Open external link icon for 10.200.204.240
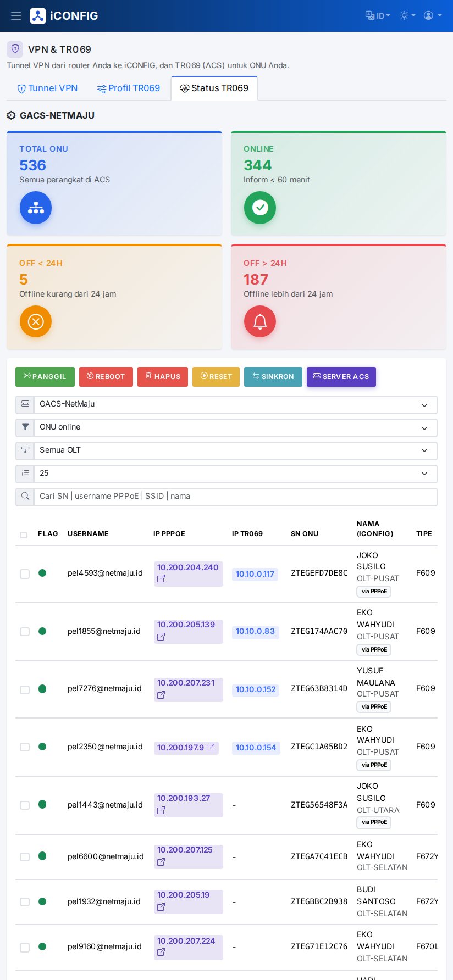 coord(161,579)
